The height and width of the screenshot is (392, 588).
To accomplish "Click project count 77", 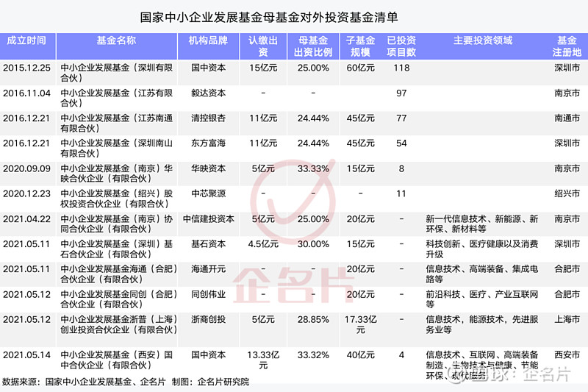I will tap(401, 118).
